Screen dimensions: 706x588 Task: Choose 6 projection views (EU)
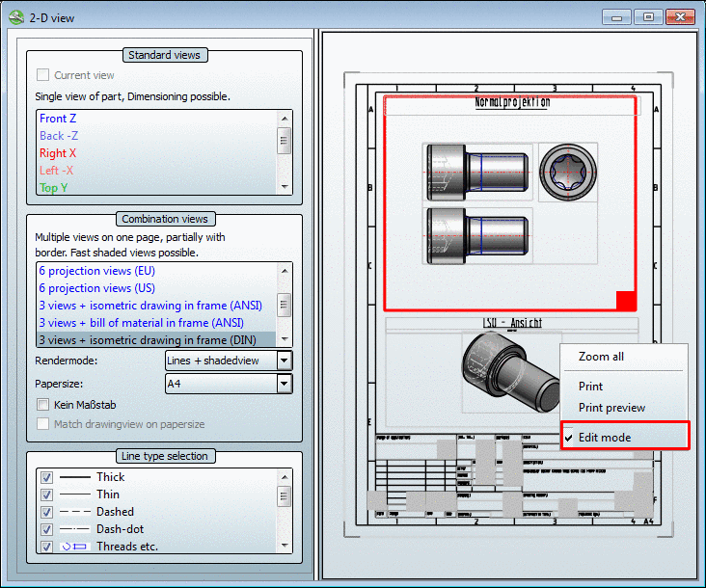[96, 271]
